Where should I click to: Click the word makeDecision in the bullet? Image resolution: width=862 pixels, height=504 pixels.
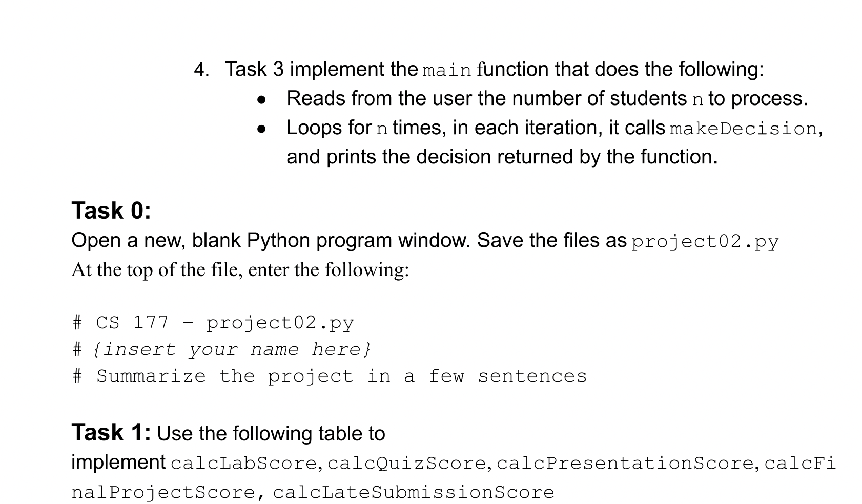tap(744, 129)
